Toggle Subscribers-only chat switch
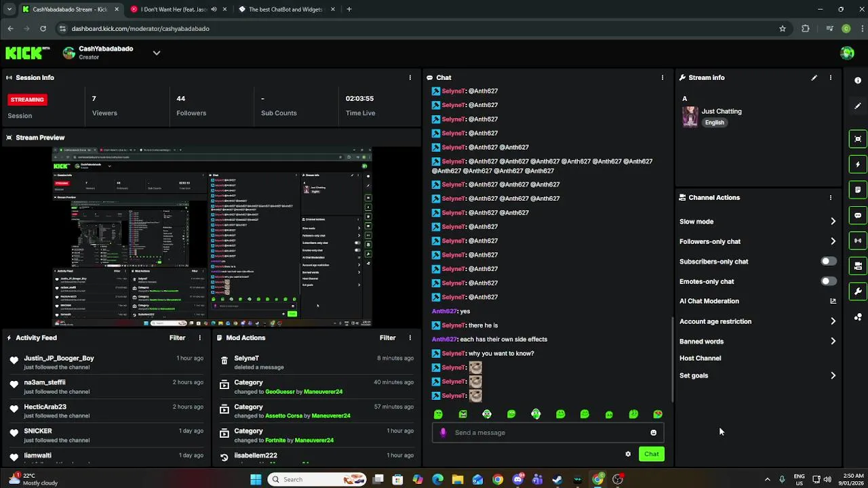This screenshot has height=488, width=868. click(x=828, y=261)
